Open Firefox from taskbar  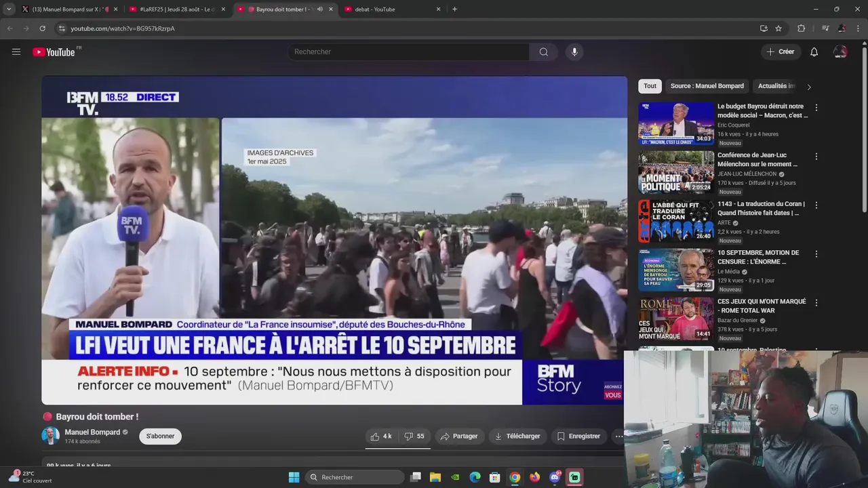click(534, 477)
